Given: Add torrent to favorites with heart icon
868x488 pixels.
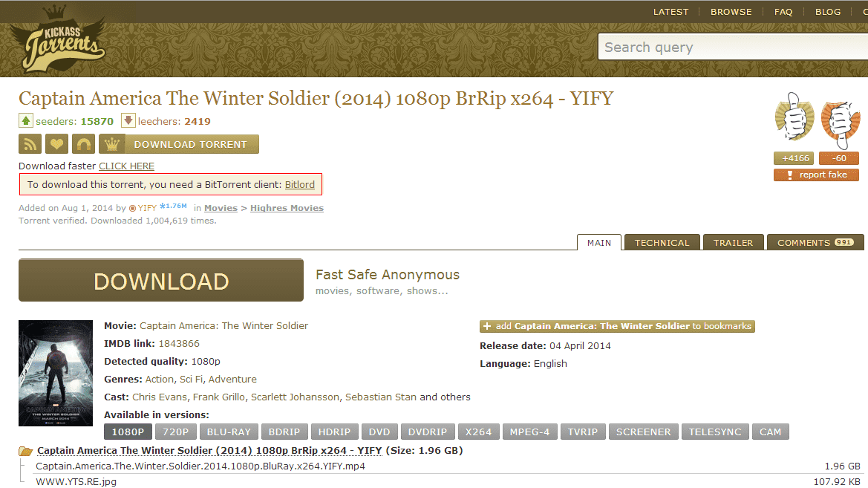Looking at the screenshot, I should [x=56, y=145].
